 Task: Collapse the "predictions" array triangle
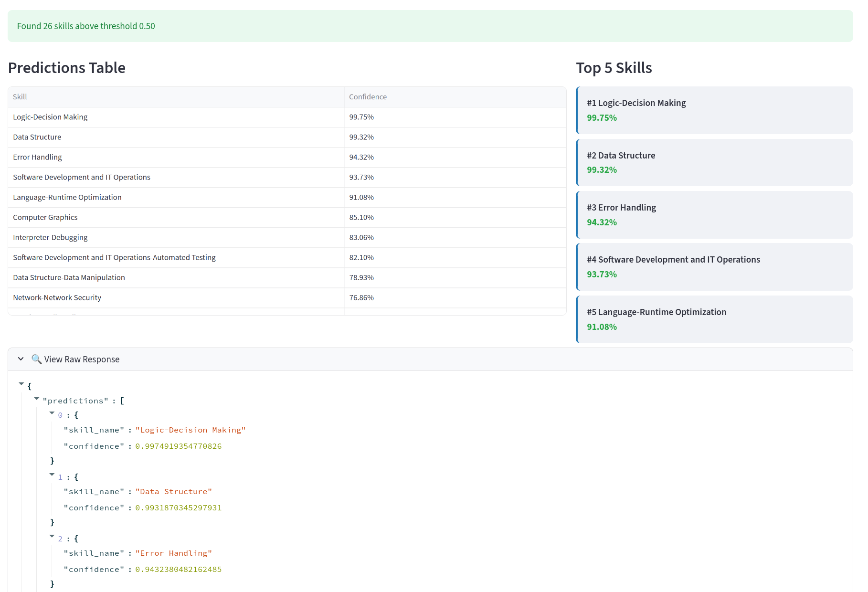tap(37, 399)
